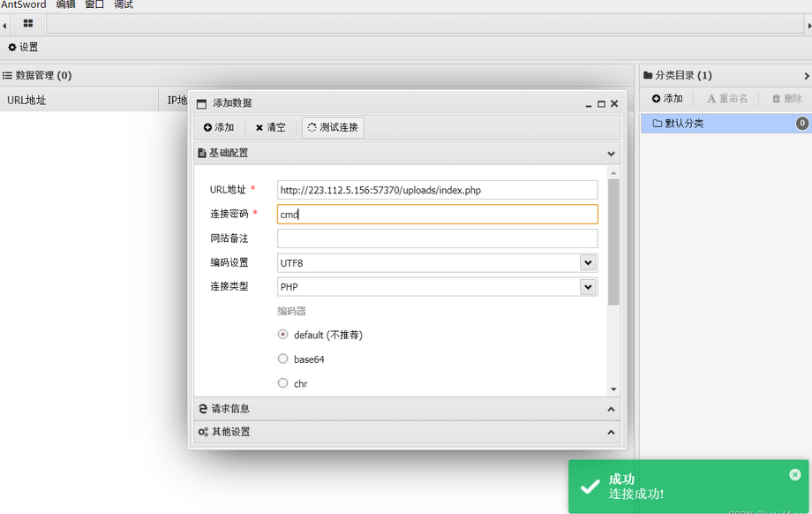
Task: Select the chr encoder radio
Action: click(x=282, y=383)
